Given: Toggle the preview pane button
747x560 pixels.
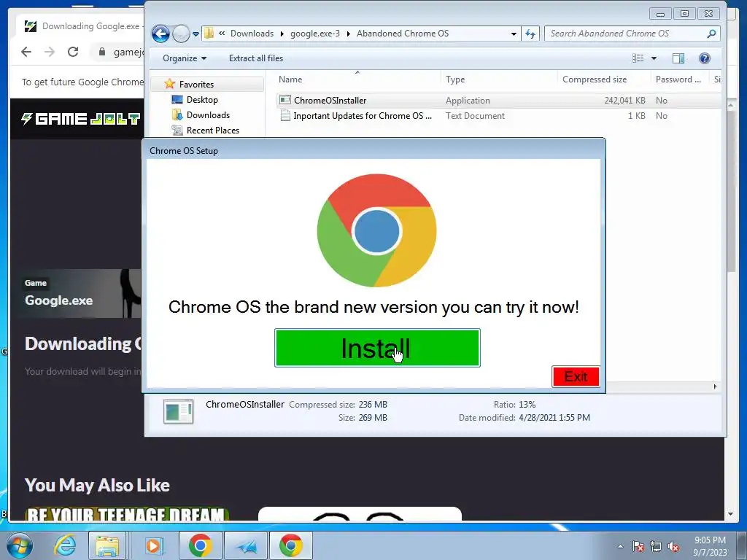Looking at the screenshot, I should tap(678, 58).
